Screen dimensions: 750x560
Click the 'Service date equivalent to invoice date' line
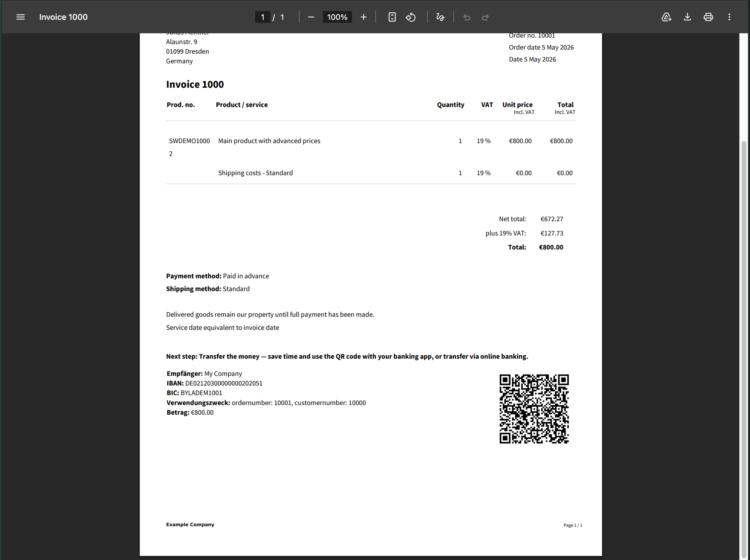point(222,328)
